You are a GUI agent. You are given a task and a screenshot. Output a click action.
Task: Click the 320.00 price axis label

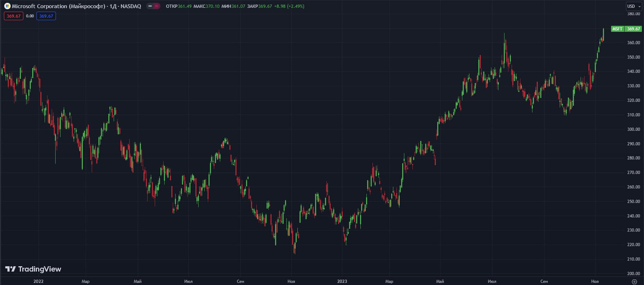coord(633,100)
